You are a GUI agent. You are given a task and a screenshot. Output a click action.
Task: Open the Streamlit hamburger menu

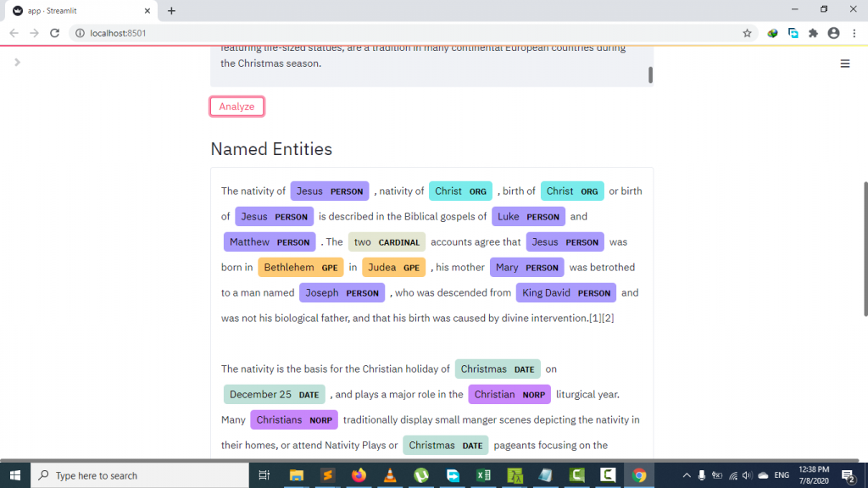(x=844, y=63)
